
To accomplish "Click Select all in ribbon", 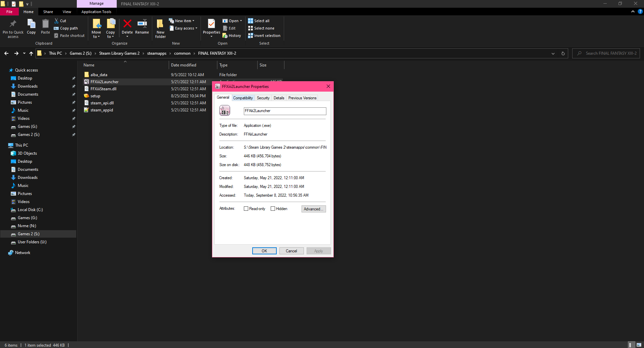I will point(259,21).
